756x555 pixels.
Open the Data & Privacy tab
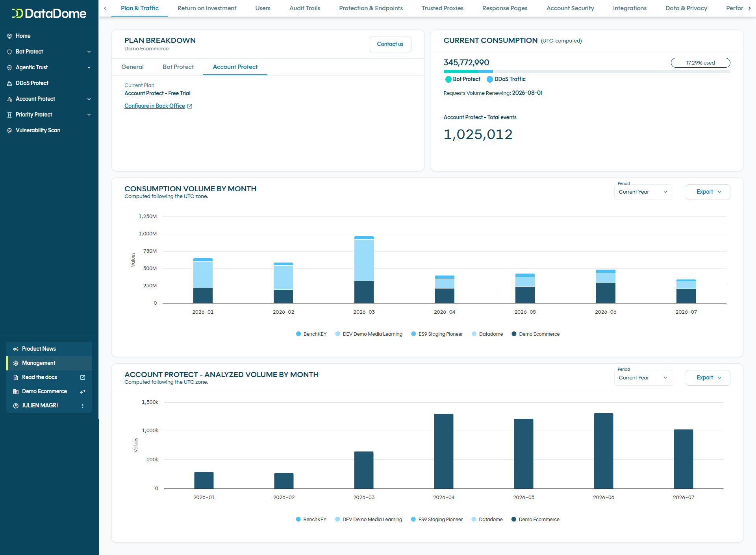coord(686,8)
